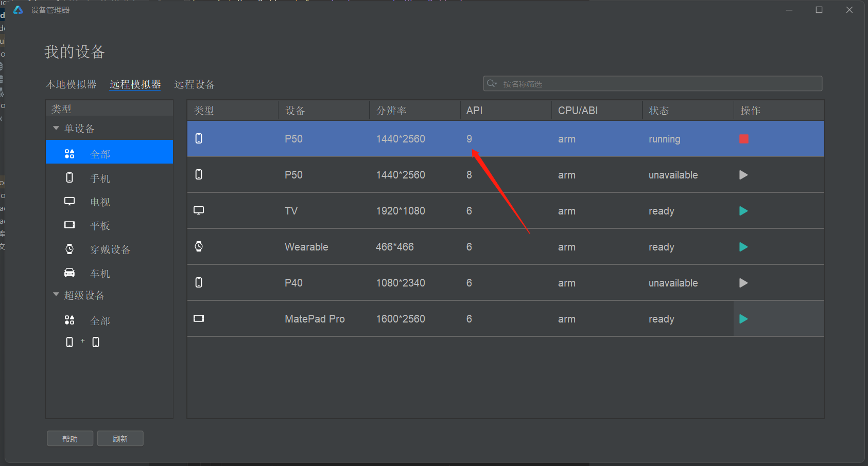Click phone icon in P50 API 8 row

coord(199,174)
